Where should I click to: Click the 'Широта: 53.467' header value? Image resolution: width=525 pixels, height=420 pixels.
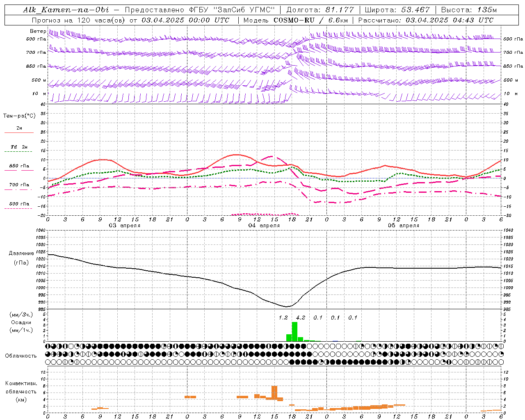397,10
